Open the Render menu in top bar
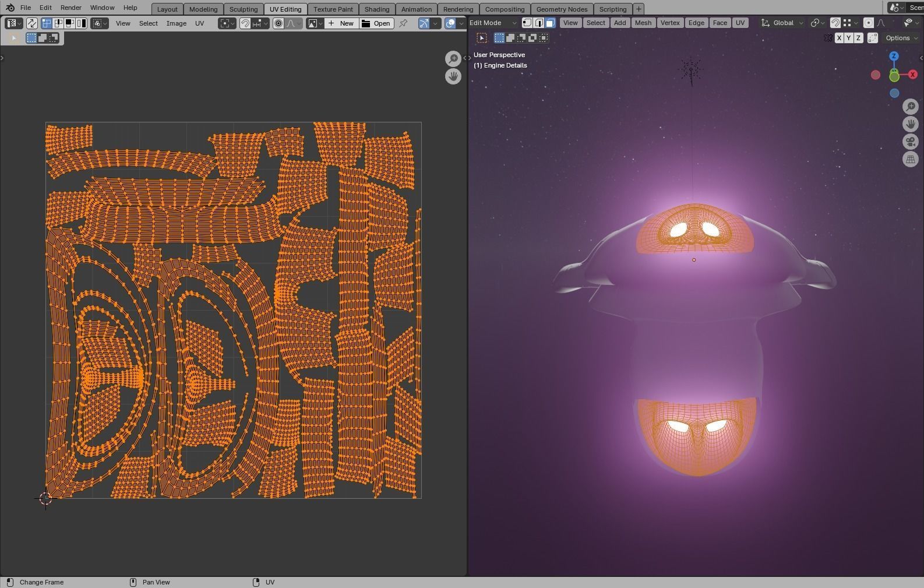Screen dimensions: 924x588 [70, 8]
